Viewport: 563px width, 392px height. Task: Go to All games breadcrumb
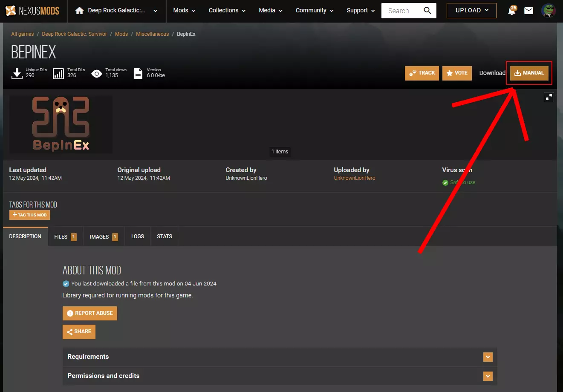click(x=23, y=34)
